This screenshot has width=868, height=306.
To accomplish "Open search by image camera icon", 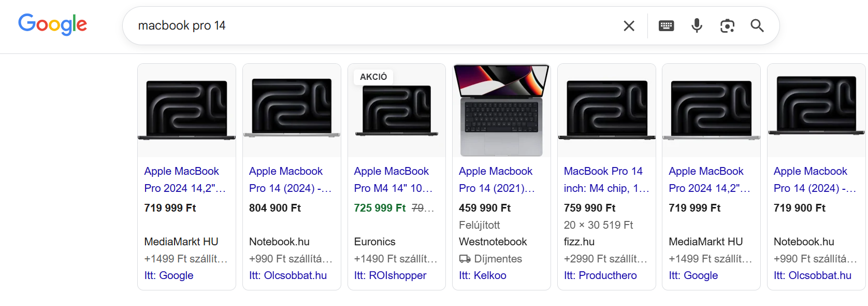I will click(x=727, y=26).
